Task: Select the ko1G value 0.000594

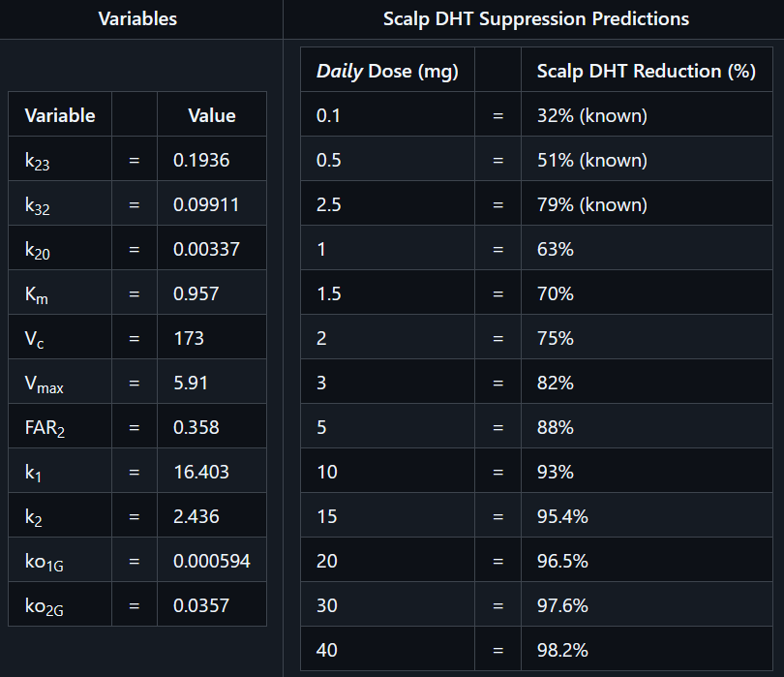Action: click(211, 562)
